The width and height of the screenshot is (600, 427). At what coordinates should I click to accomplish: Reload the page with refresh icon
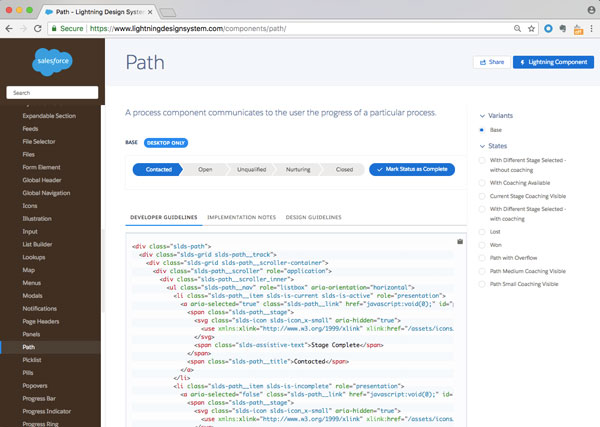[x=38, y=28]
